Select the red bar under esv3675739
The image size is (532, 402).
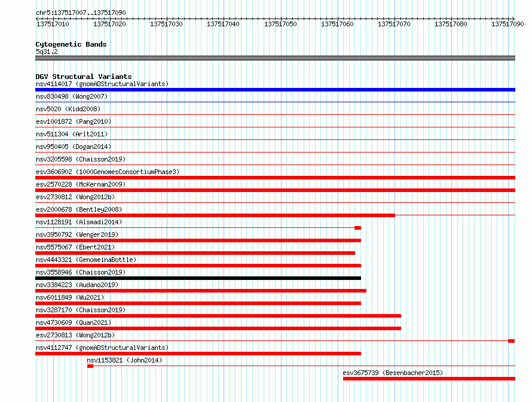(x=429, y=379)
